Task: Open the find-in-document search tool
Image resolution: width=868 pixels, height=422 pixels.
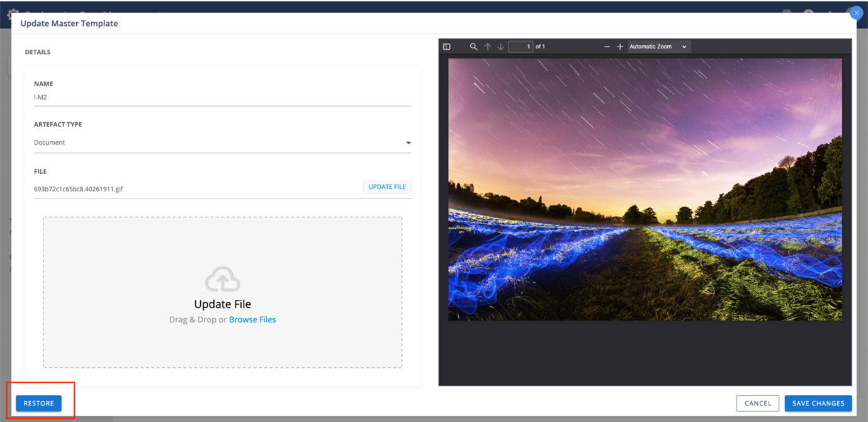Action: [473, 47]
